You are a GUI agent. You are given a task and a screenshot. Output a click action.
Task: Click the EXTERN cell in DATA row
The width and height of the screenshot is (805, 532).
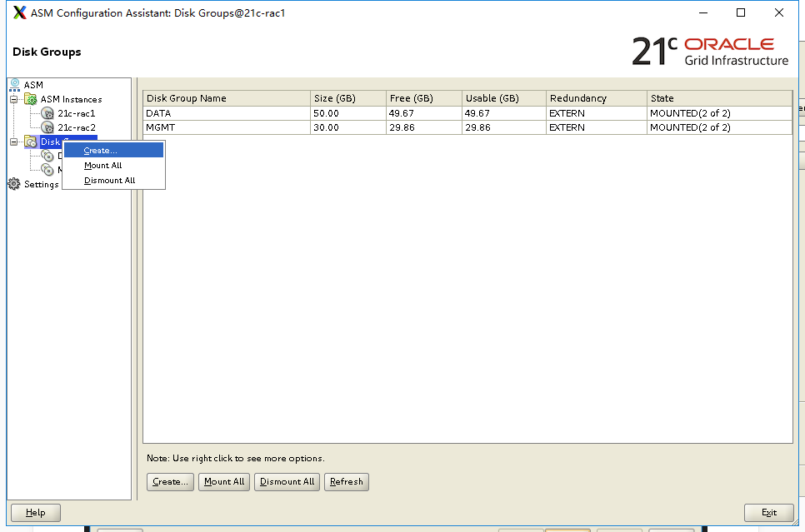click(597, 113)
